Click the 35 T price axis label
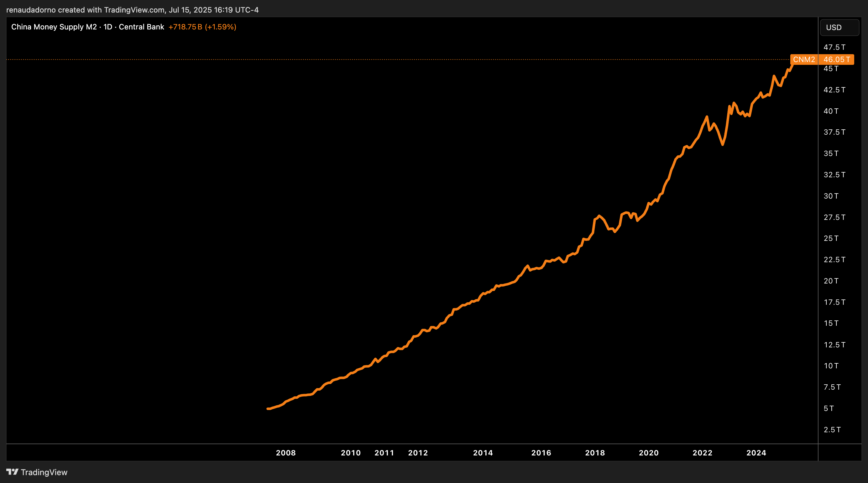The width and height of the screenshot is (868, 483). (831, 153)
